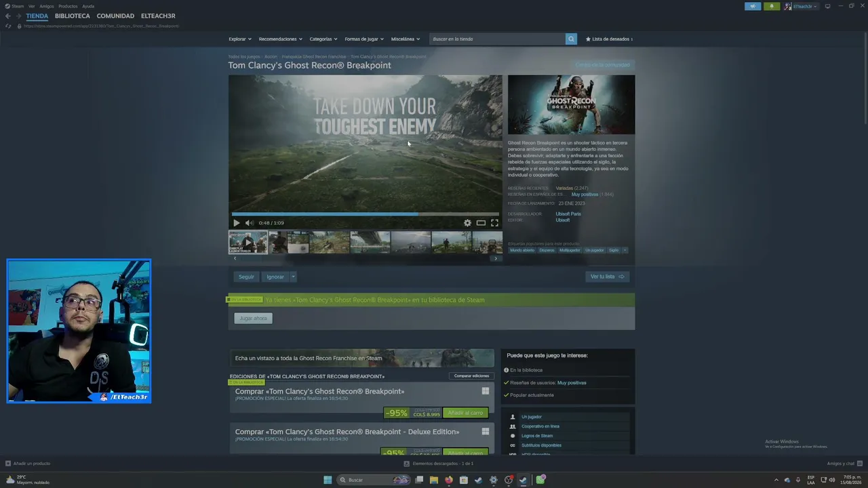Open developer link Ubisoft Paris

568,214
